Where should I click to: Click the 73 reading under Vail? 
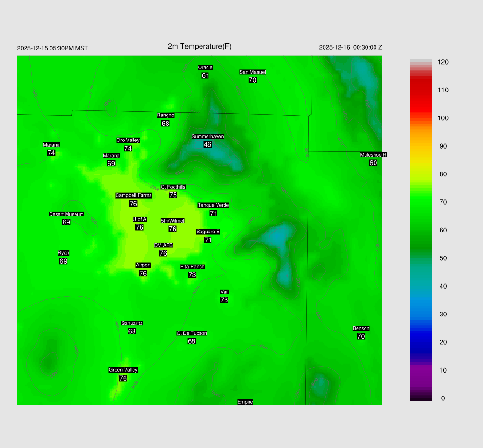224,300
